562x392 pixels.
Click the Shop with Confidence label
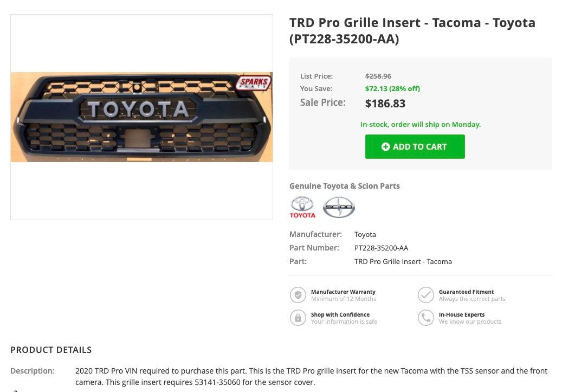[x=340, y=314]
